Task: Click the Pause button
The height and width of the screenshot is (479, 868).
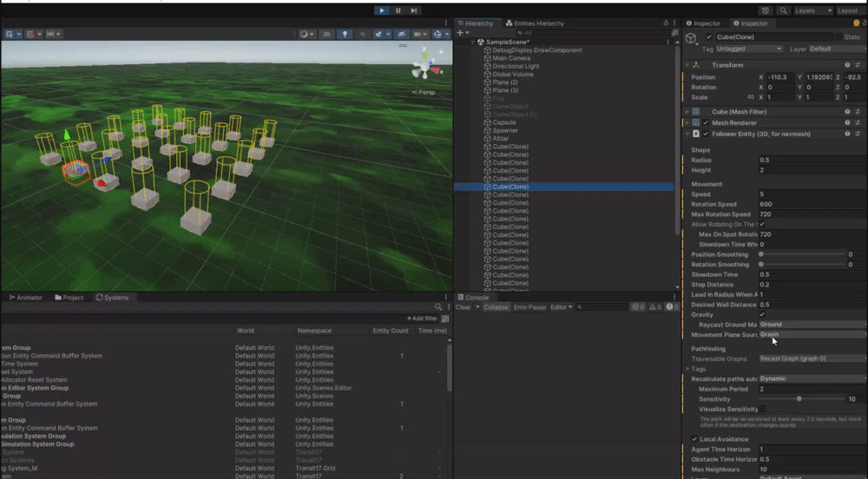Action: pos(398,10)
